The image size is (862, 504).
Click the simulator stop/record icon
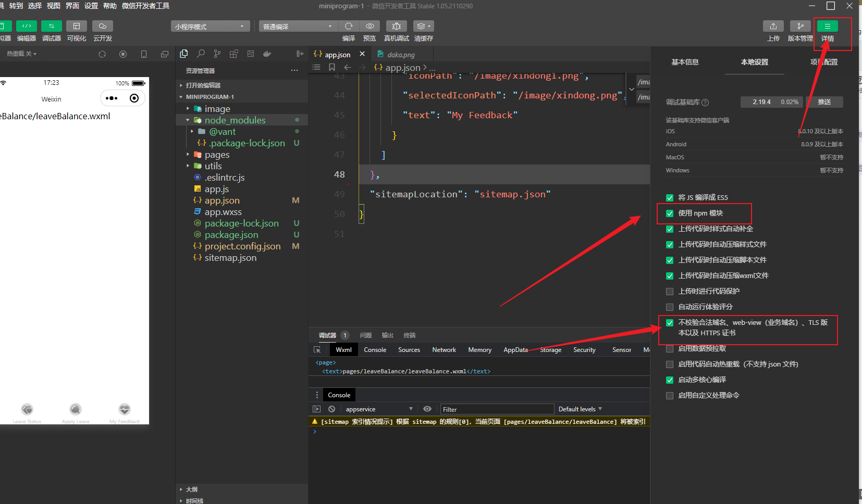123,54
